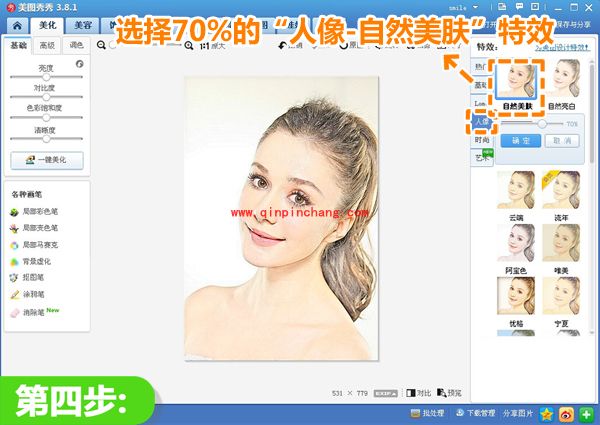
Task: Open the Weibo share icon
Action: 565,413
